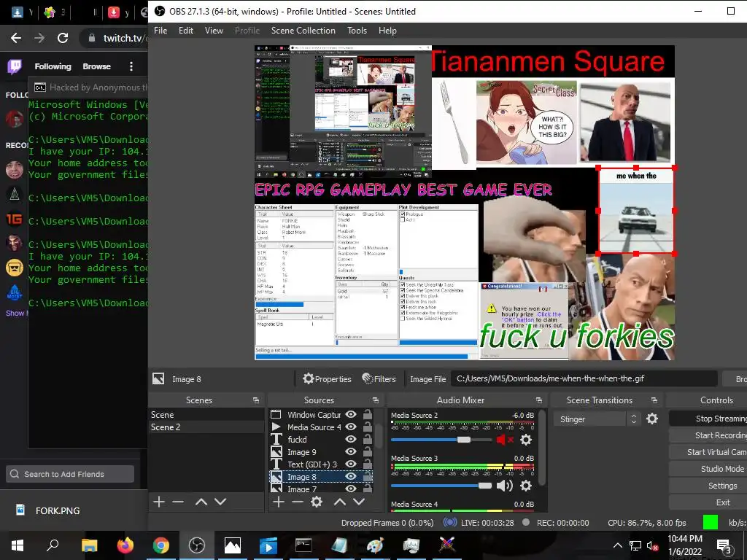Viewport: 747px width, 560px height.
Task: Lock the Window Capture source
Action: point(368,414)
